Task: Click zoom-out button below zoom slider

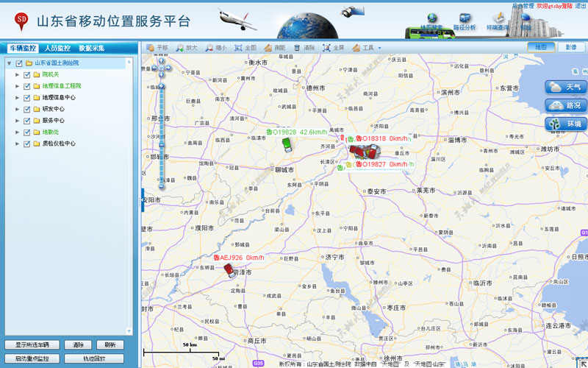Action: [x=162, y=186]
